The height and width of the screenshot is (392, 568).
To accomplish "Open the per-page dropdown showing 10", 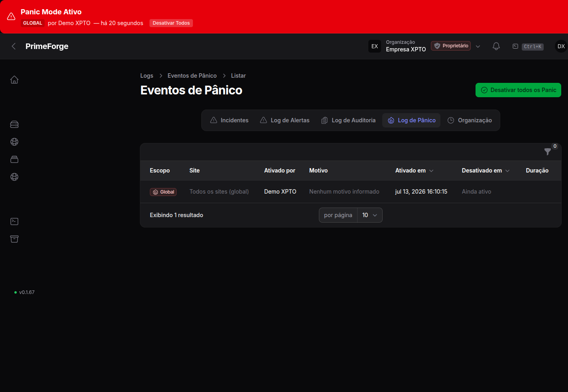I will tap(369, 215).
